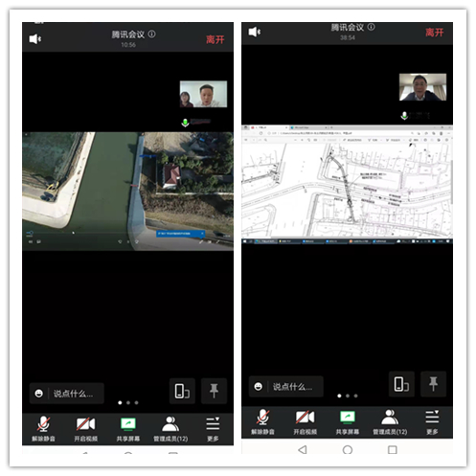
Task: Tap speaker audio icon in left meeting
Action: click(x=35, y=39)
